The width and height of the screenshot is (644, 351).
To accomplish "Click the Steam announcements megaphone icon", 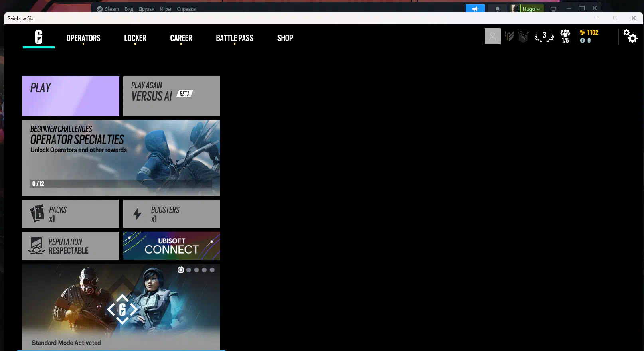I will [475, 9].
